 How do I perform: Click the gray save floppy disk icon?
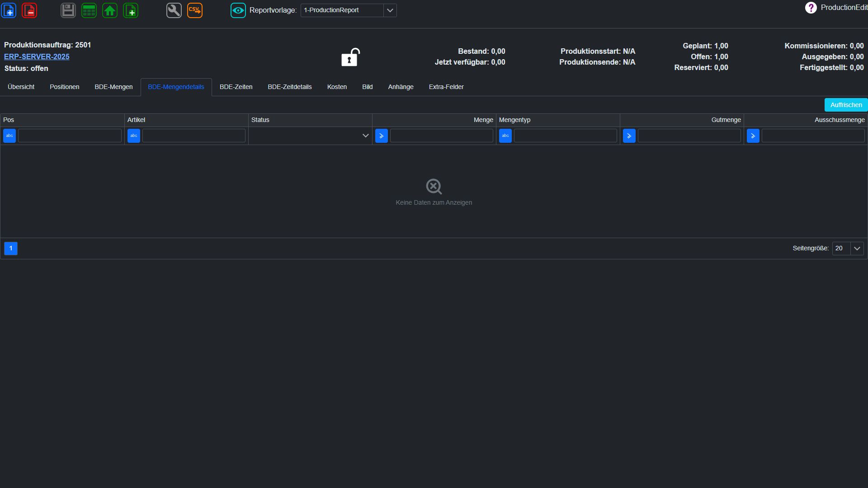point(68,10)
